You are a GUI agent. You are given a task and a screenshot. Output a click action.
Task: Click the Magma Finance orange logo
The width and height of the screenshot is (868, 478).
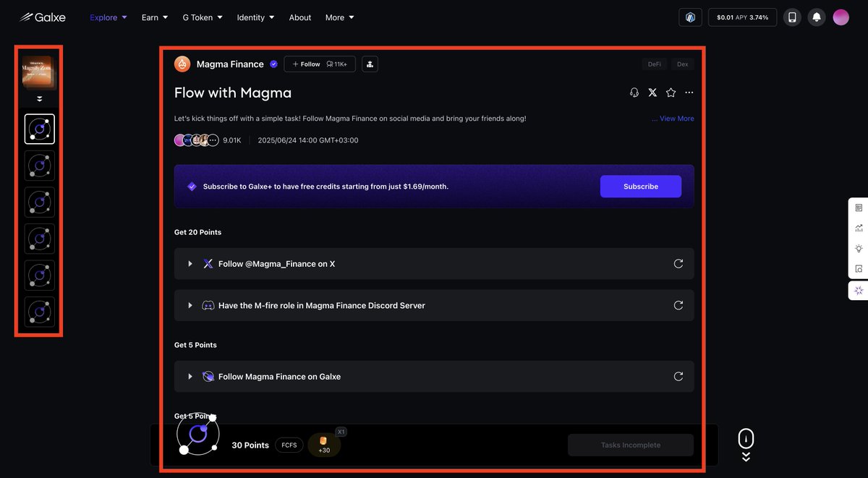click(x=182, y=64)
